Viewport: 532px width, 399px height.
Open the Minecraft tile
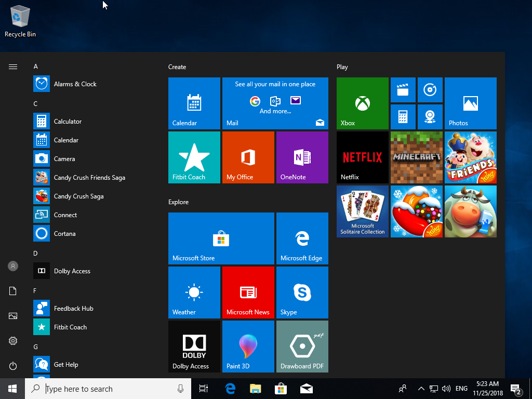coord(416,157)
